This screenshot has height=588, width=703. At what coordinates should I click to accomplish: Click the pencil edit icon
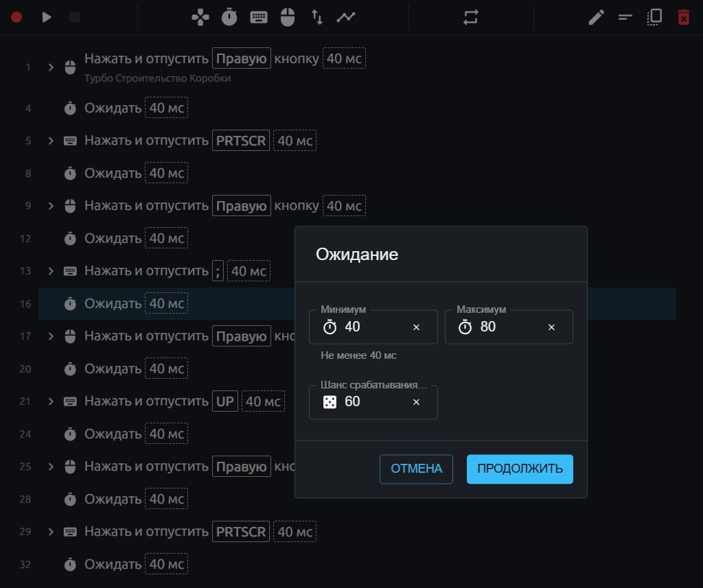pyautogui.click(x=597, y=17)
